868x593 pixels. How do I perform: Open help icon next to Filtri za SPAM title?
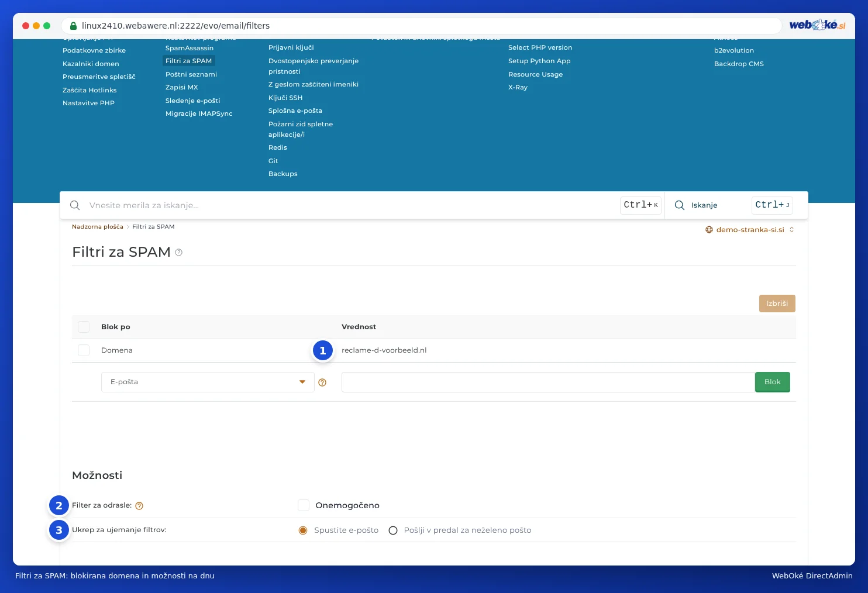pos(179,253)
